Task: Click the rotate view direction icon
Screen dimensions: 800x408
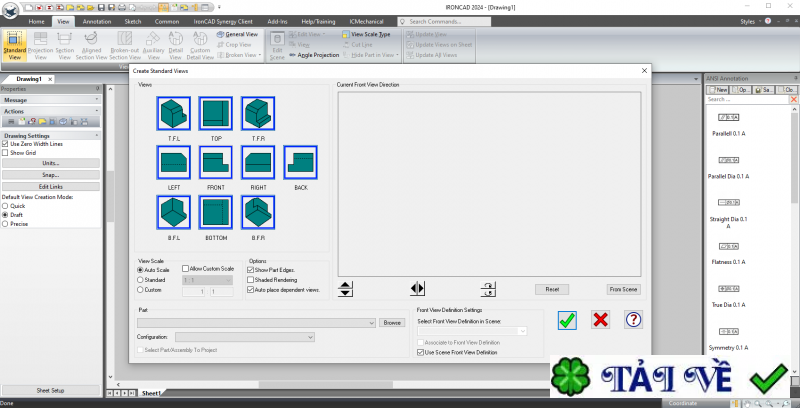Action: [488, 289]
